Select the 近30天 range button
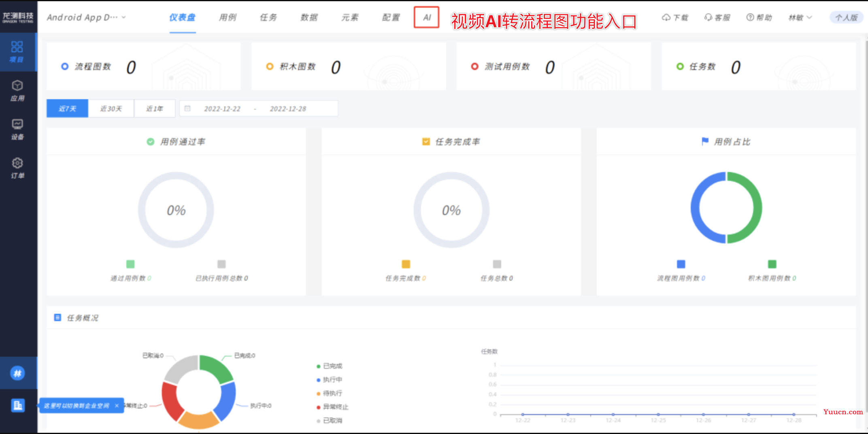868x434 pixels. tap(111, 108)
